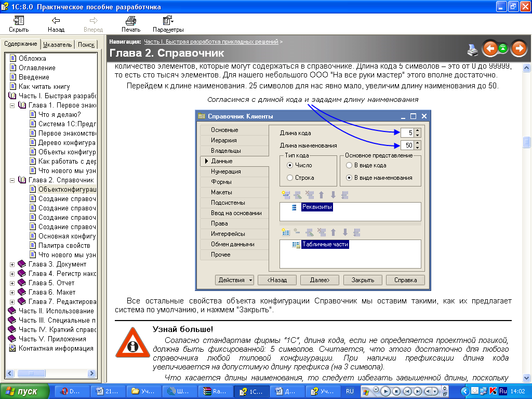Open the Windows пуск start button

25,391
